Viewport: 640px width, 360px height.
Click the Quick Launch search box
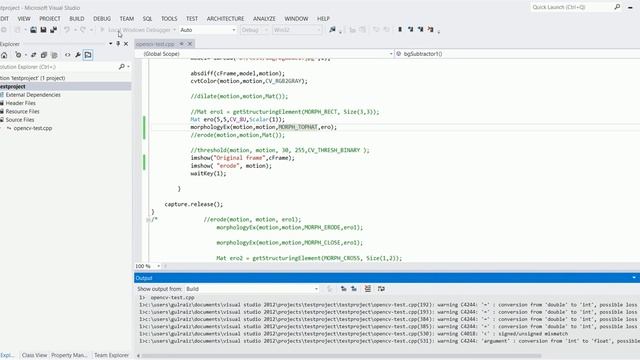[x=572, y=7]
